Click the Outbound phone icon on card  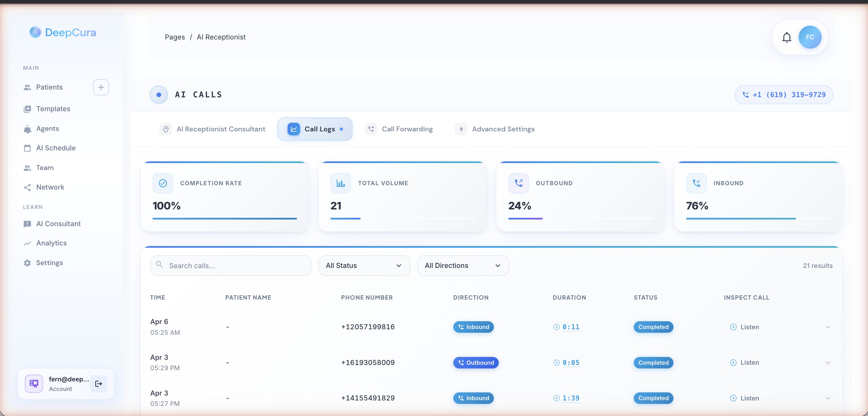[x=519, y=183]
